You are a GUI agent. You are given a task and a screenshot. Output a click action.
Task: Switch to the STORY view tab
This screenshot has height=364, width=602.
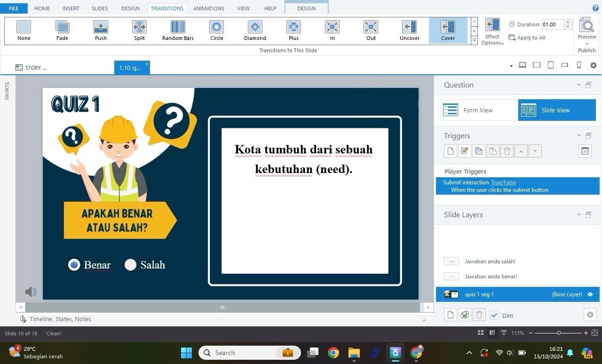32,68
